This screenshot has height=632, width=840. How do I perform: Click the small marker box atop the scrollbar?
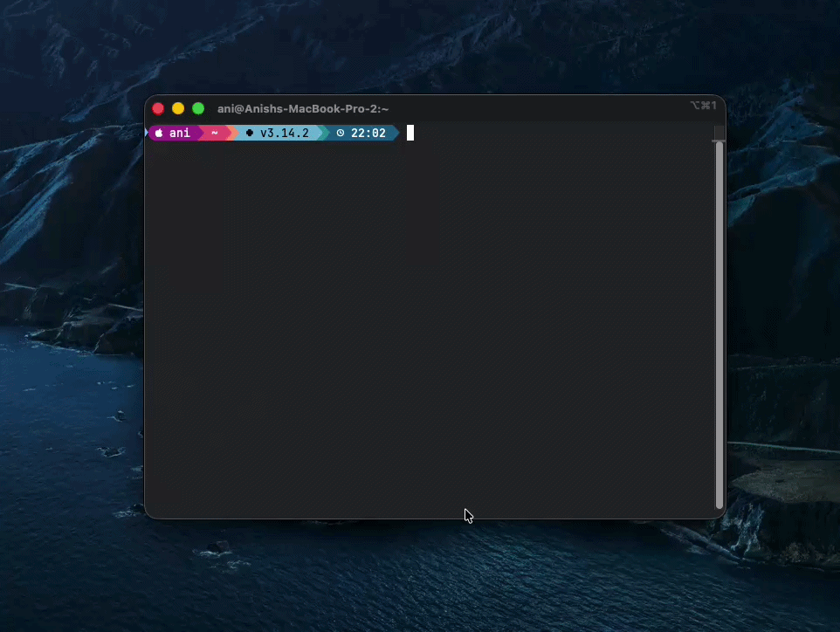(719, 133)
